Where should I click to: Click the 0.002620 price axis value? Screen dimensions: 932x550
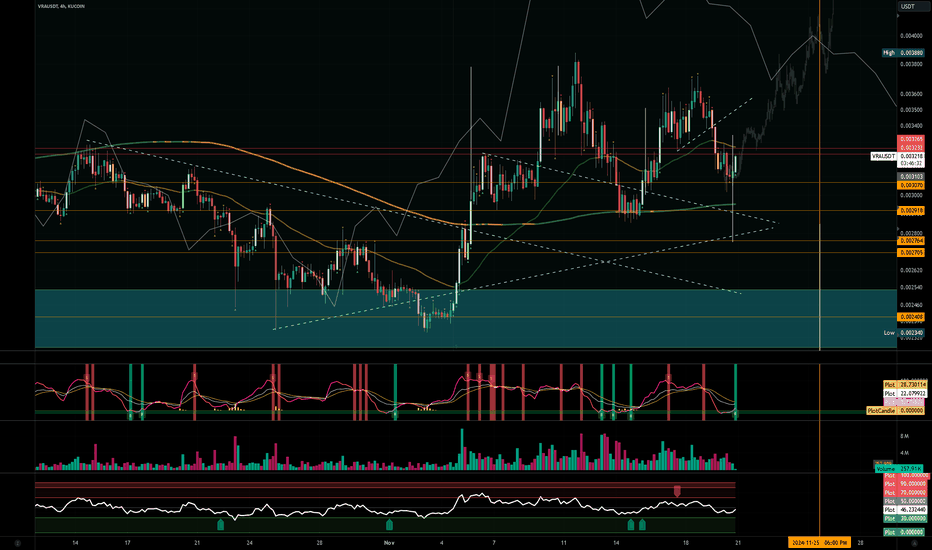[x=911, y=270]
